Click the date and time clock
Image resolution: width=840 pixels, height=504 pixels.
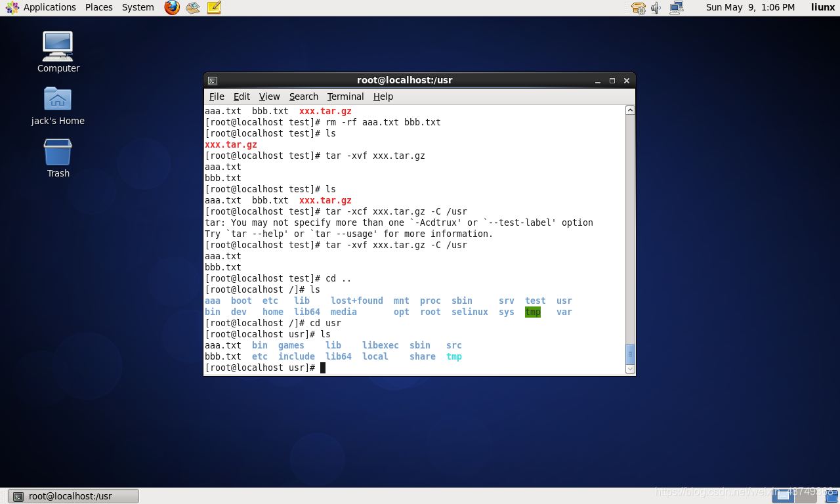750,7
